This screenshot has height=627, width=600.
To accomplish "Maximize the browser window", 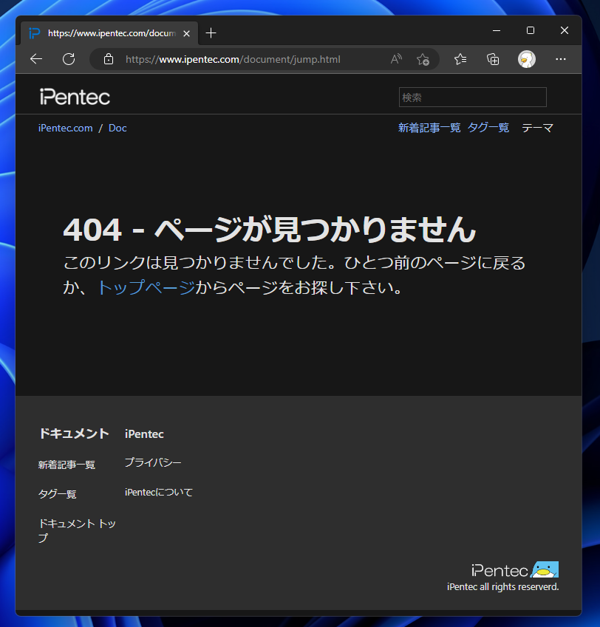I will (x=530, y=30).
